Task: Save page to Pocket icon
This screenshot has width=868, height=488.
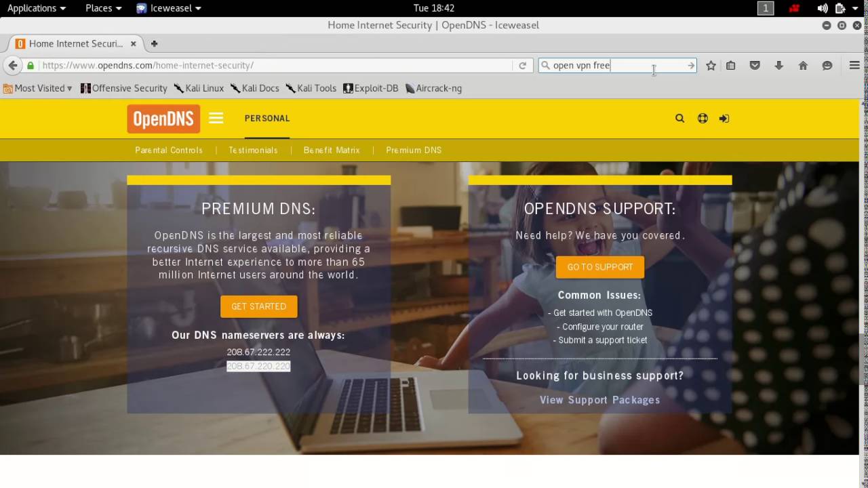Action: click(755, 66)
